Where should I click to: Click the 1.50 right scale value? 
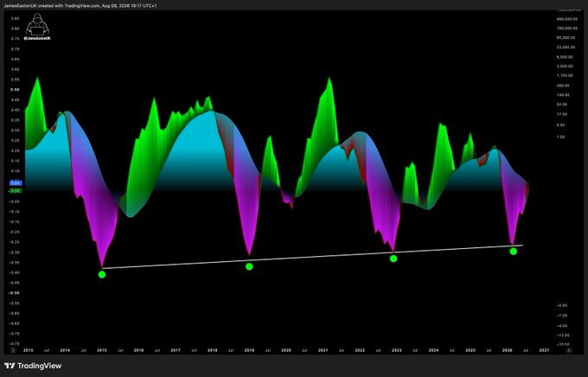tap(561, 137)
